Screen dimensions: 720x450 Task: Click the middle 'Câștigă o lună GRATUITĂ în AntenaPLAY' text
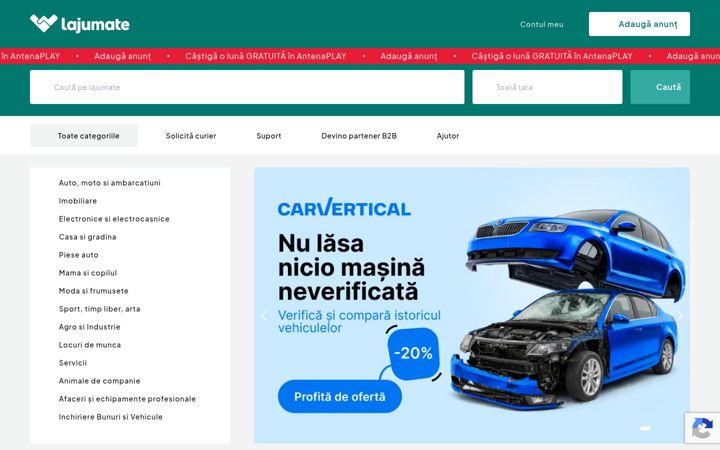tap(265, 56)
